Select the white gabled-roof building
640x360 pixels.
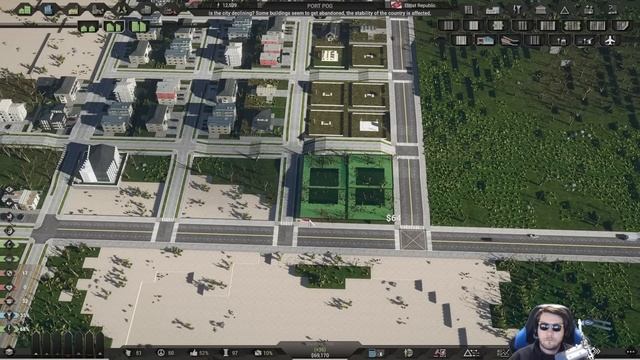point(100,163)
